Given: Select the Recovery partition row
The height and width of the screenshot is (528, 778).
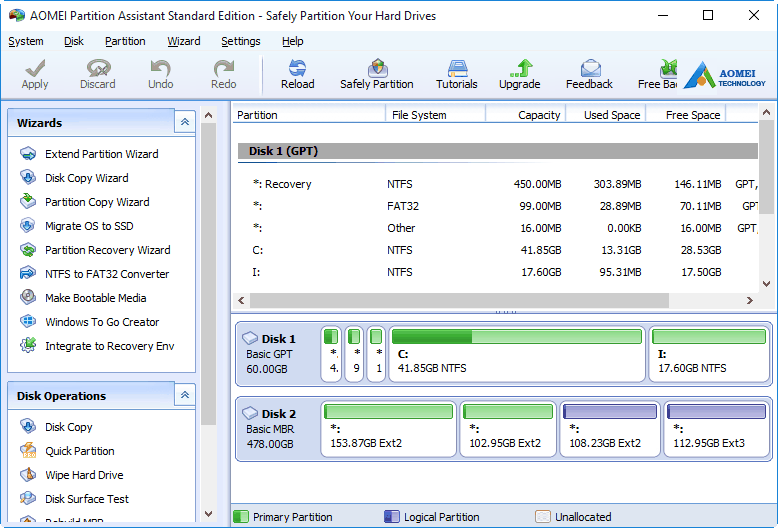Looking at the screenshot, I should coord(496,184).
